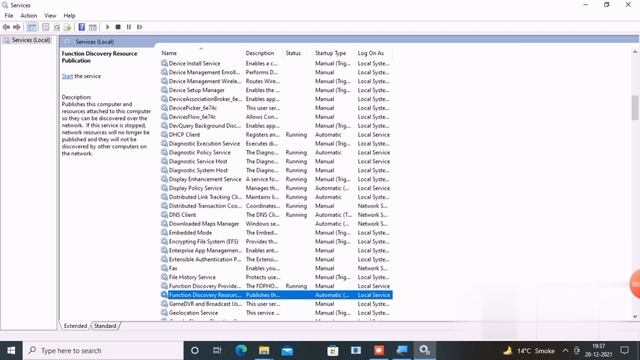
Task: Click the vertical scrollbar thumb in services list
Action: point(635,107)
